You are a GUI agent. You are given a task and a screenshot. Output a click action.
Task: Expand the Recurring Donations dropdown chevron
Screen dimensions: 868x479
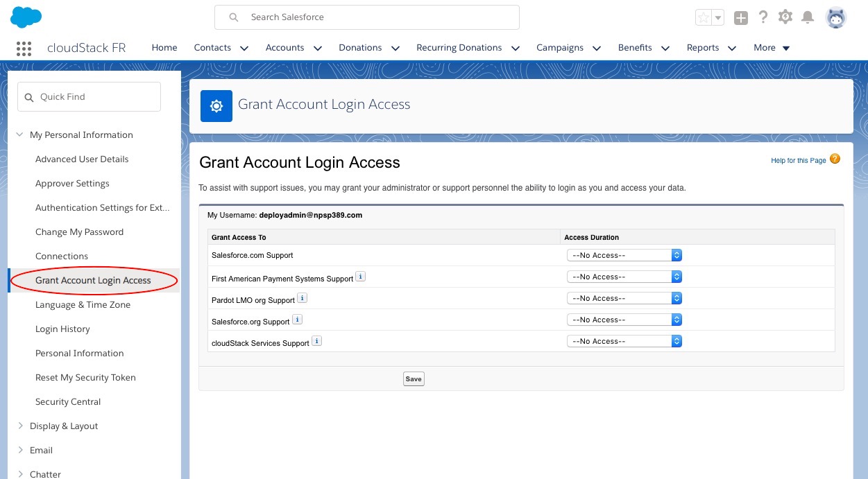coord(516,49)
